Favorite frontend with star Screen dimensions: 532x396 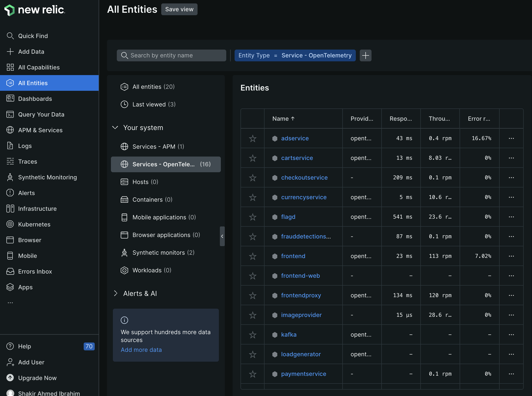tap(253, 256)
